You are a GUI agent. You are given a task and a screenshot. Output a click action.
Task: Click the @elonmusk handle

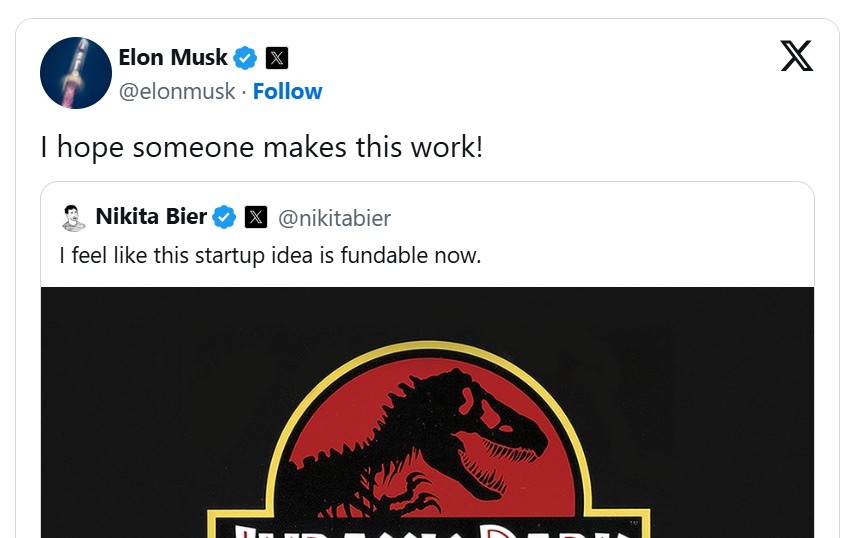click(177, 91)
